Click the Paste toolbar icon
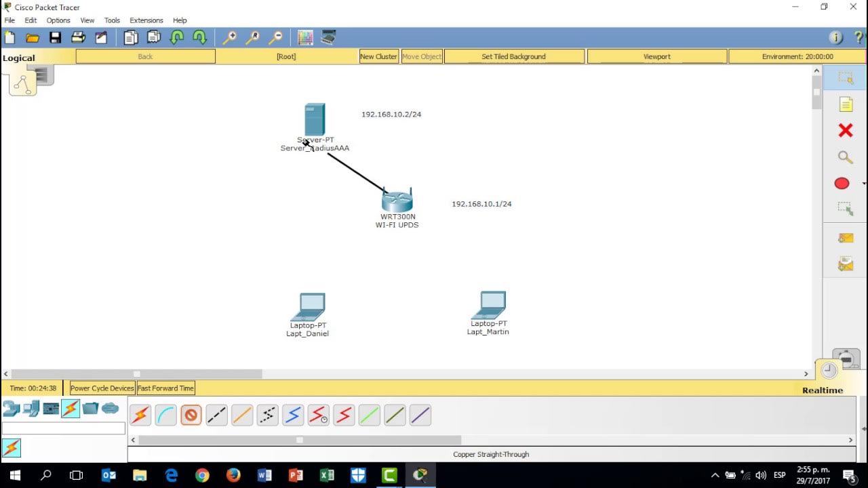 click(154, 38)
